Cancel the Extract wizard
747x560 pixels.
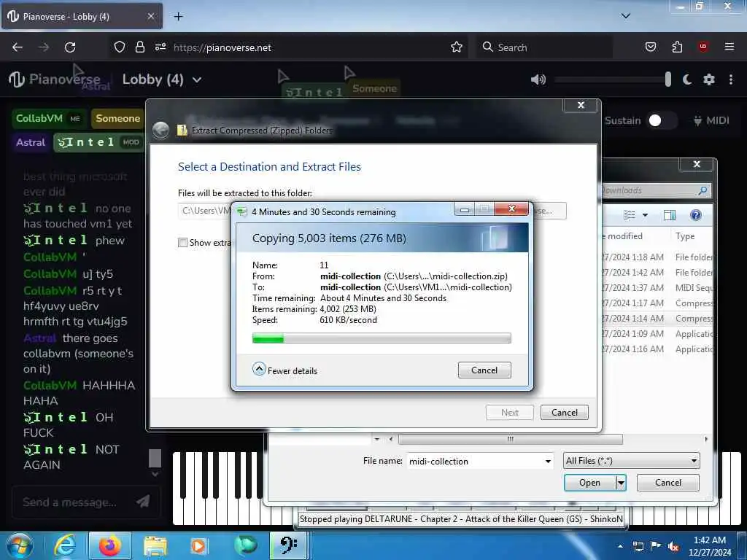[565, 413]
